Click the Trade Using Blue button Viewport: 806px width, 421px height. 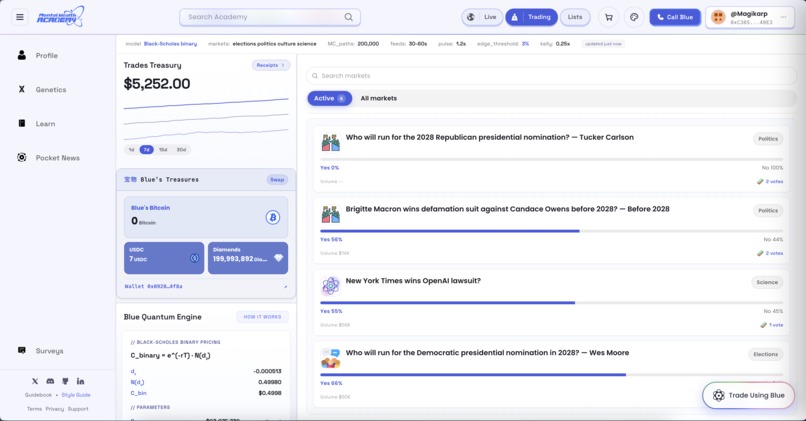(748, 395)
